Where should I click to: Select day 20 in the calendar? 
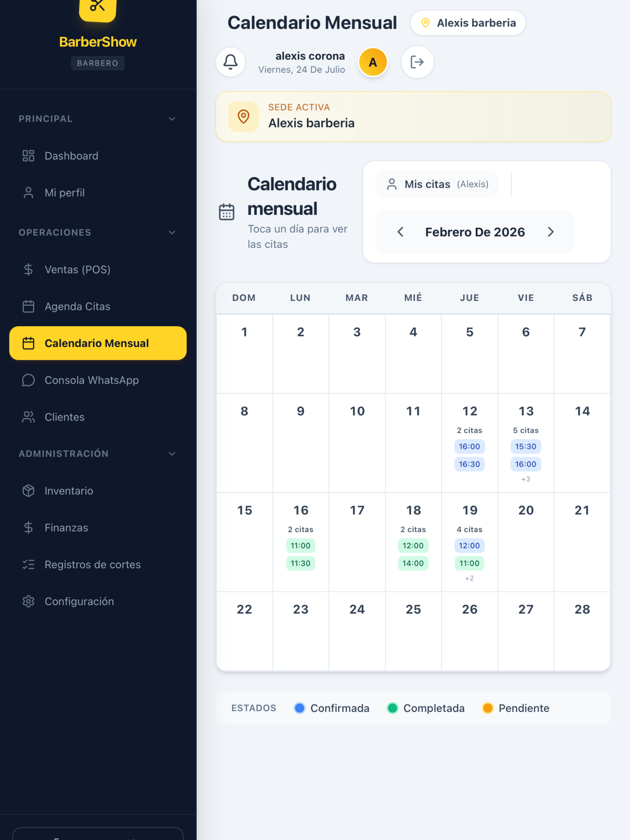point(526,542)
